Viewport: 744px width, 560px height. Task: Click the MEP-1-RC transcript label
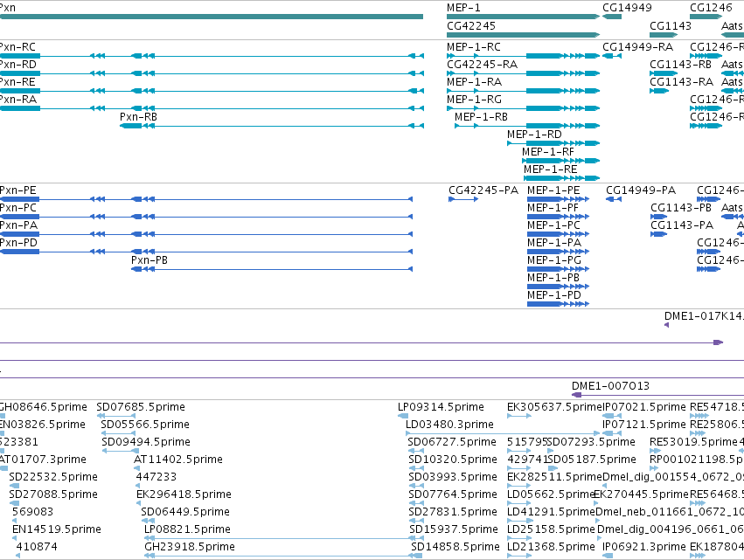[474, 47]
